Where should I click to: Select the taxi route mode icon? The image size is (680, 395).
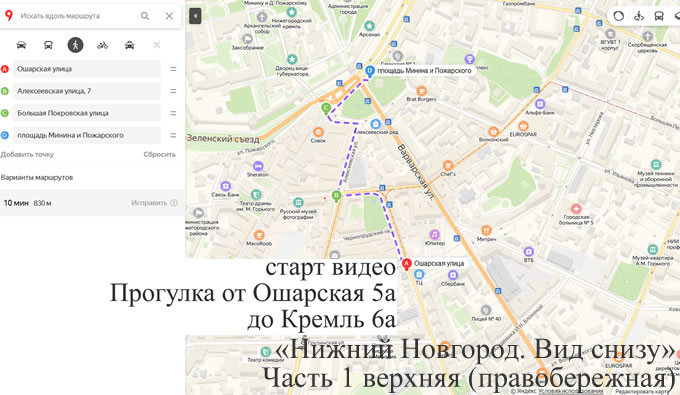(129, 45)
